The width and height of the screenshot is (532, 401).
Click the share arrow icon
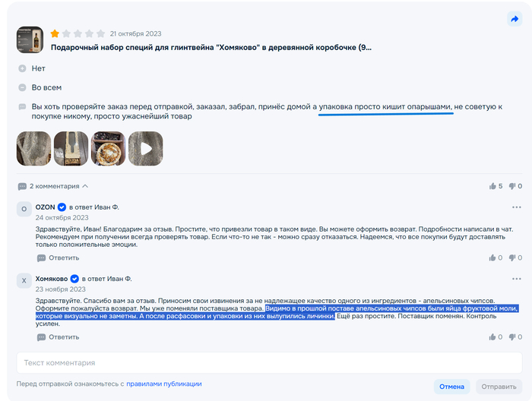(515, 19)
